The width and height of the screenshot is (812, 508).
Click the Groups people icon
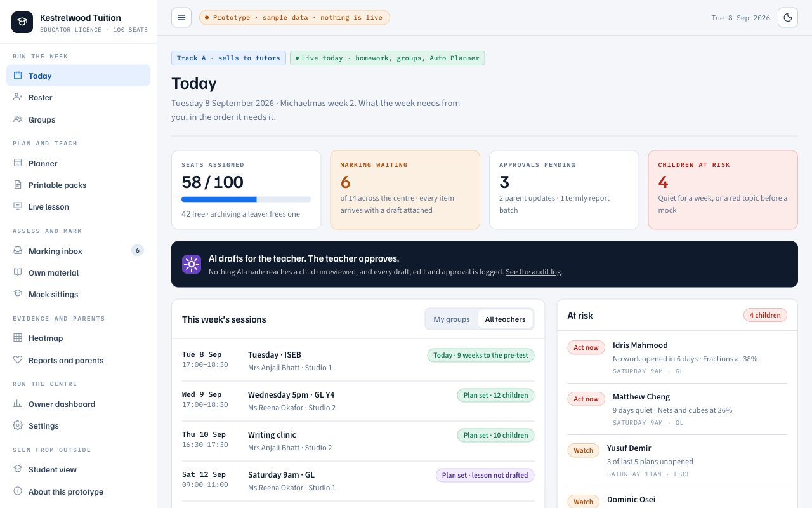pos(18,119)
